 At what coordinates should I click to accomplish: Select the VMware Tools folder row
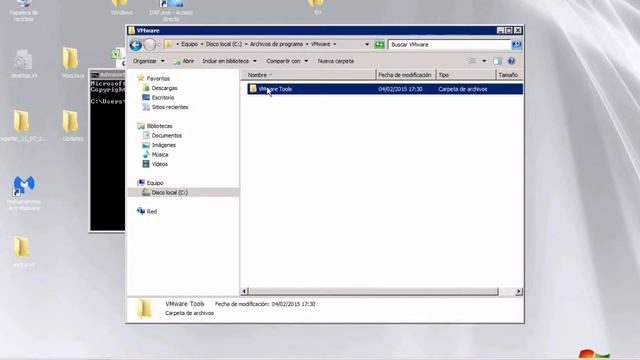[385, 89]
